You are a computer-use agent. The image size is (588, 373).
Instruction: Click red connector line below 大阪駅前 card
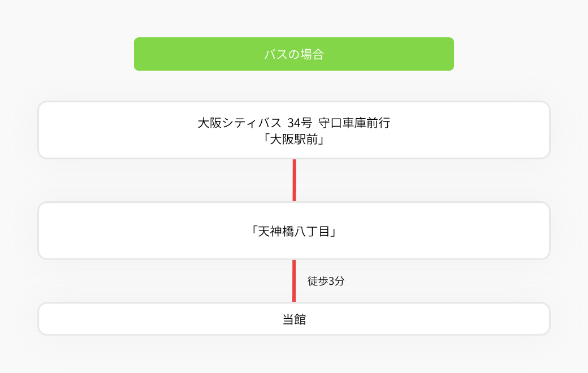click(295, 180)
